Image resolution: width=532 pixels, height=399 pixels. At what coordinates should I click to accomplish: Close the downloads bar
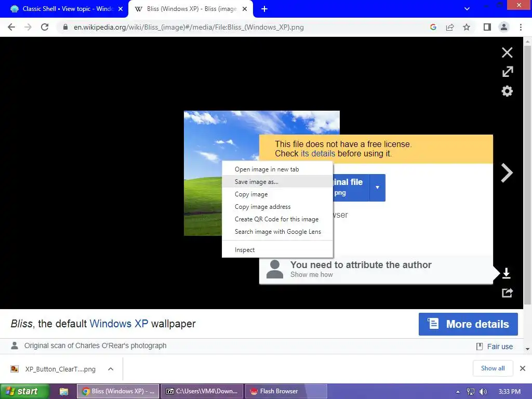tap(523, 368)
